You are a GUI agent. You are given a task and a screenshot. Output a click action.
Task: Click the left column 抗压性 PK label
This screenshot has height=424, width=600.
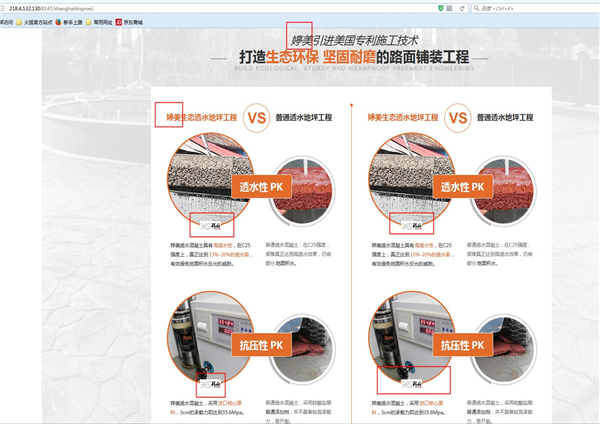261,344
